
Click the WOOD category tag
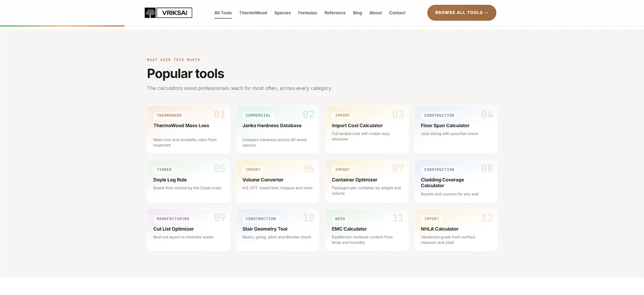340,219
